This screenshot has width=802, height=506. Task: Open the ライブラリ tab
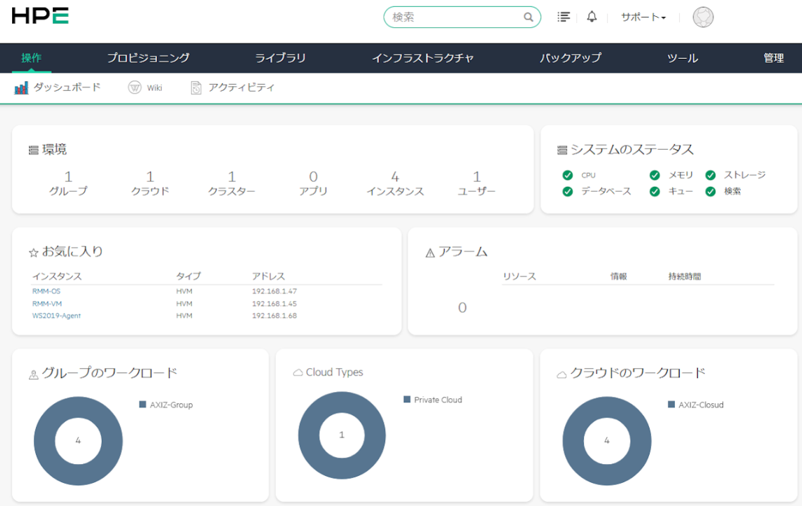[280, 58]
